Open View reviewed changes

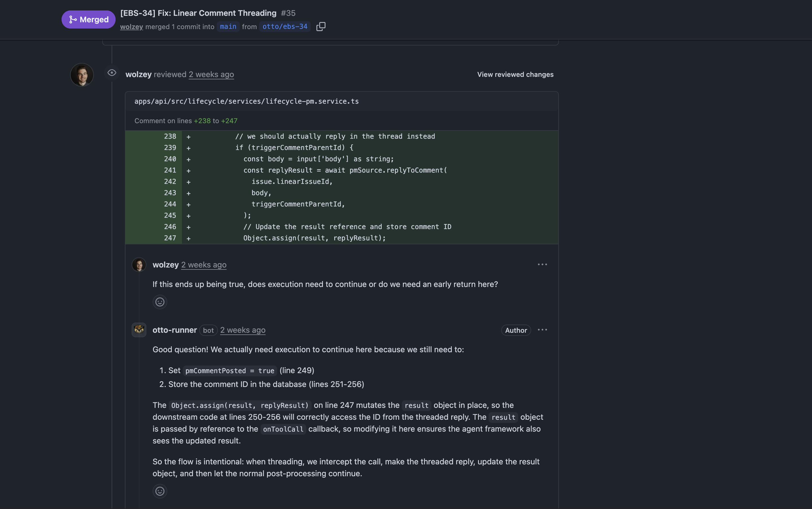click(515, 74)
